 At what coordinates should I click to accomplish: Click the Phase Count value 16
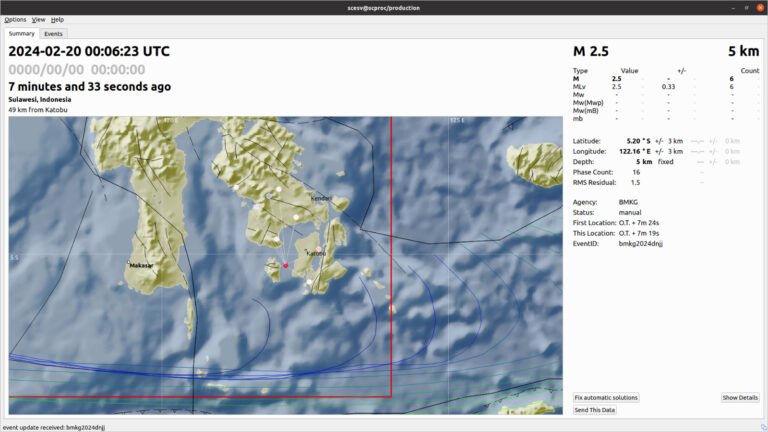636,172
